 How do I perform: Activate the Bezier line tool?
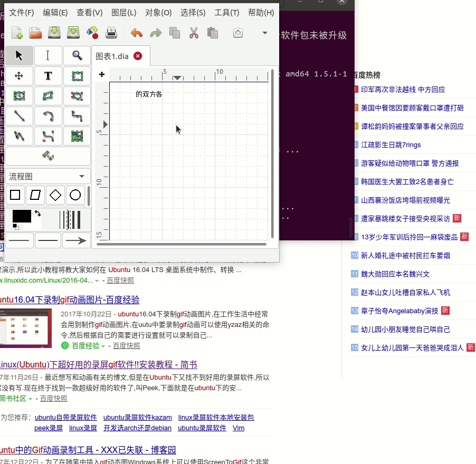pyautogui.click(x=48, y=136)
